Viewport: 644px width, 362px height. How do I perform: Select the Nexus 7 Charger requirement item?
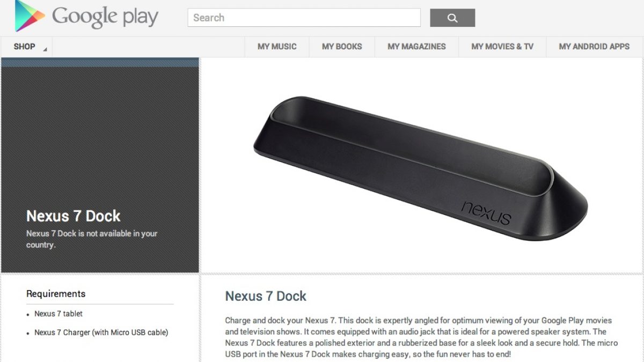[101, 333]
